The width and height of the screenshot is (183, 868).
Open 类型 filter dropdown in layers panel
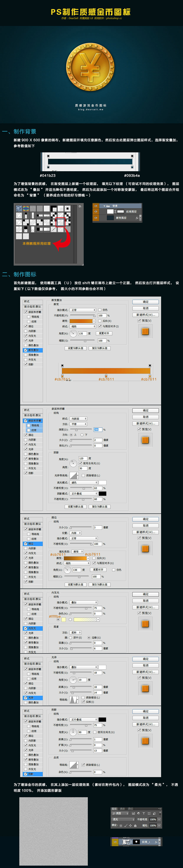click(x=120, y=813)
